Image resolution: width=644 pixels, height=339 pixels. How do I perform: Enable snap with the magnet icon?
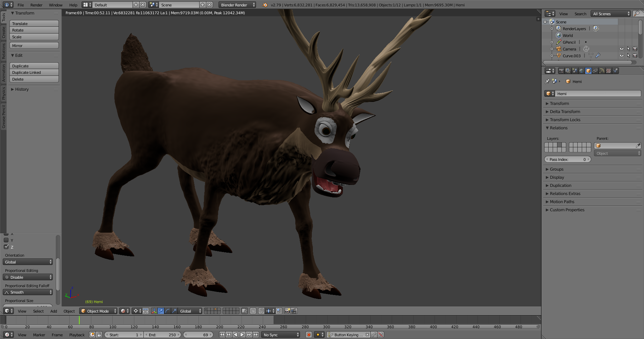[x=261, y=311]
